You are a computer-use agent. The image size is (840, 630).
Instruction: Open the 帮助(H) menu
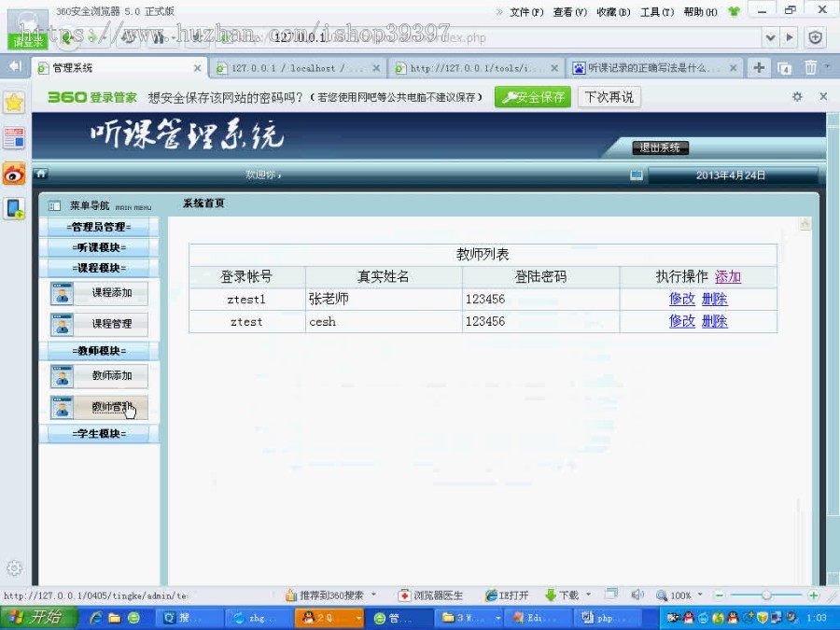[701, 12]
